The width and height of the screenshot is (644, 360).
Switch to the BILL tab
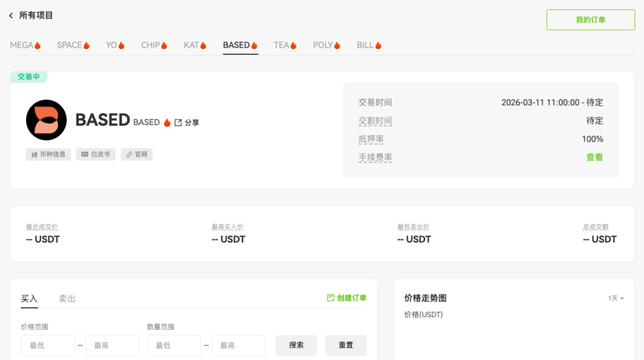point(369,45)
